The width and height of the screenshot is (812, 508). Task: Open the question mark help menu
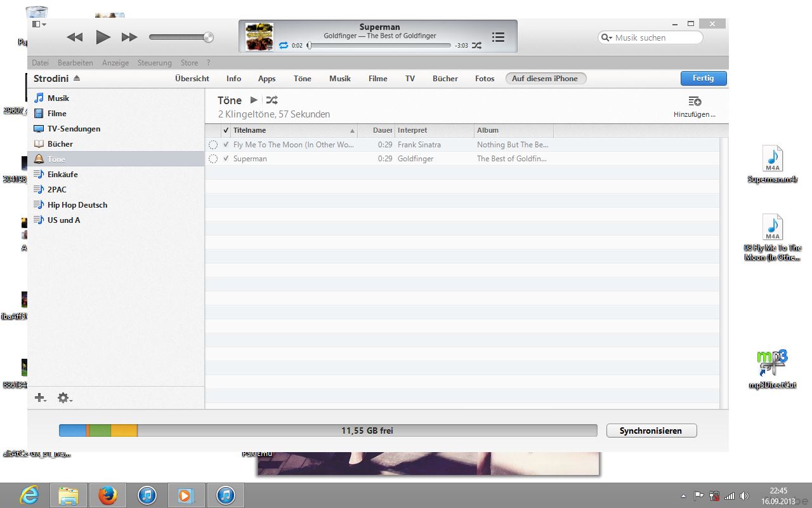(208, 63)
